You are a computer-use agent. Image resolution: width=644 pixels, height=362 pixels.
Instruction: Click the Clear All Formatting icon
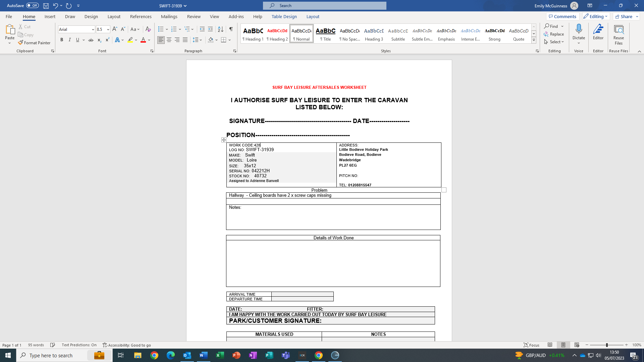pyautogui.click(x=148, y=29)
